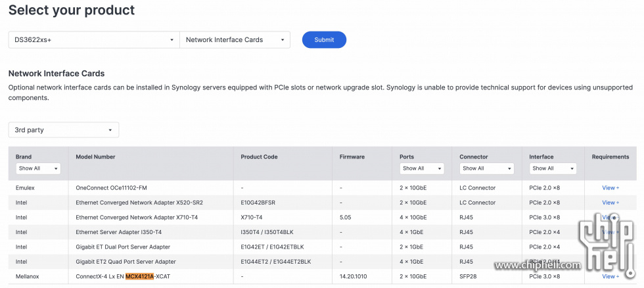Click the blue Submit button
644x288 pixels.
(x=324, y=40)
